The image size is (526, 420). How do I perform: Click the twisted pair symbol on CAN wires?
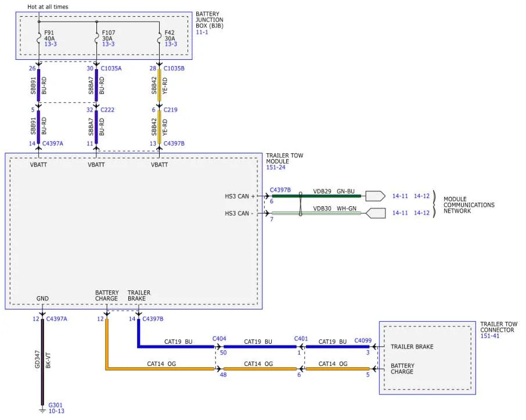[x=301, y=204]
